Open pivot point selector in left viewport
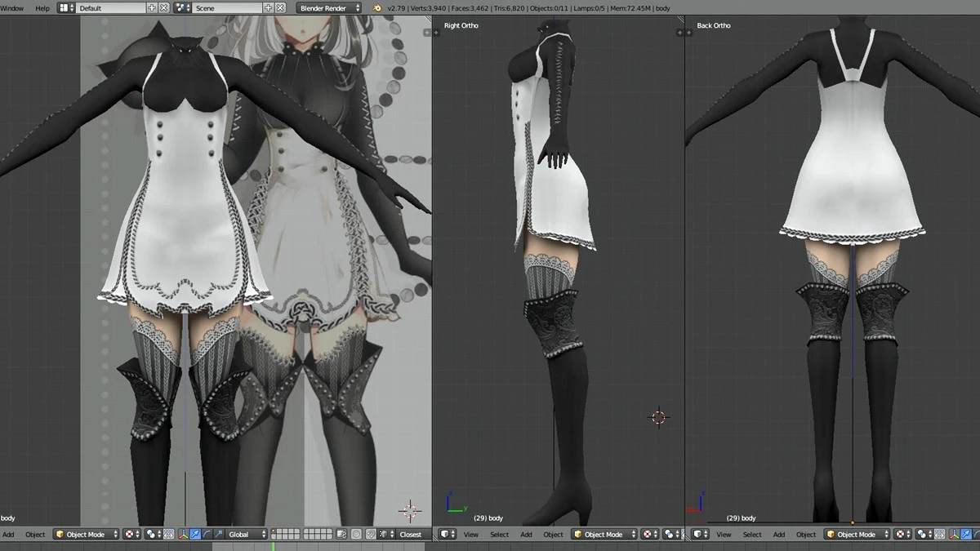 click(x=154, y=535)
